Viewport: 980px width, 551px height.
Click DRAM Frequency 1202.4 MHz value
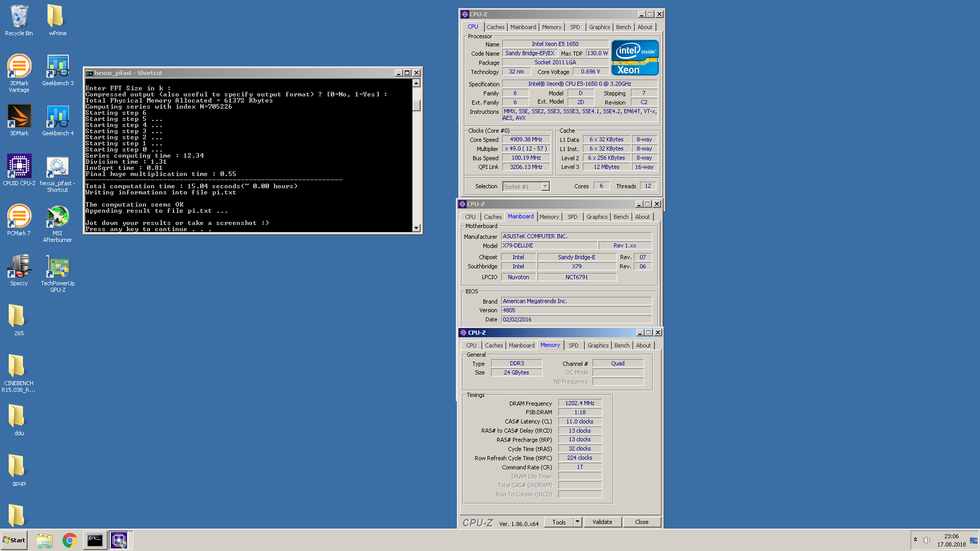[580, 403]
